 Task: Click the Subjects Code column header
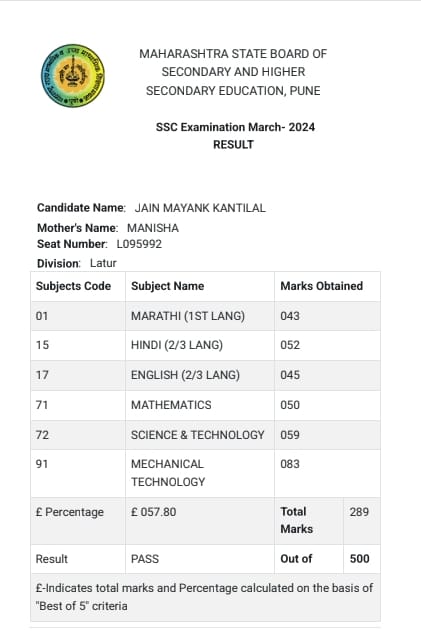pos(74,286)
